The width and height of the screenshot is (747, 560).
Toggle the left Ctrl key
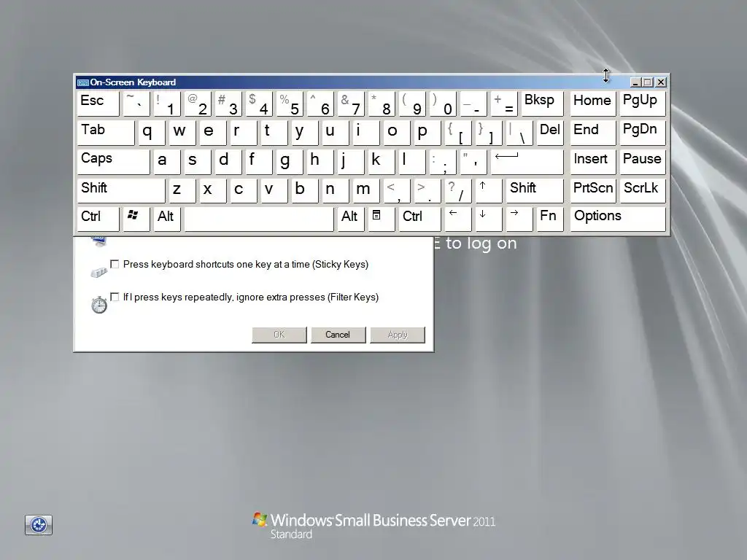[98, 219]
